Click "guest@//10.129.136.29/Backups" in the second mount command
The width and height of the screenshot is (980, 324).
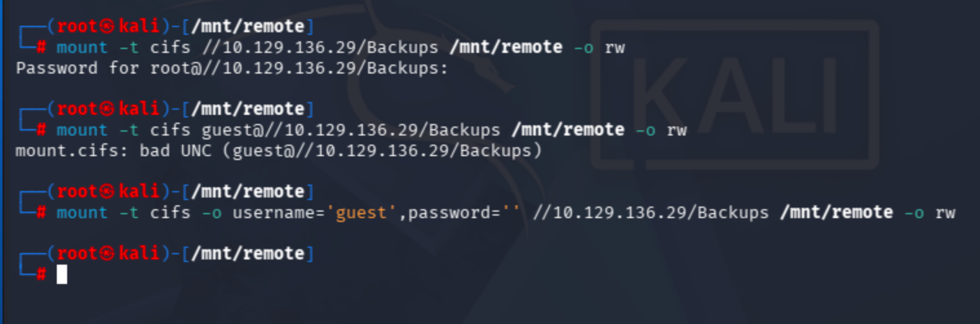click(351, 130)
